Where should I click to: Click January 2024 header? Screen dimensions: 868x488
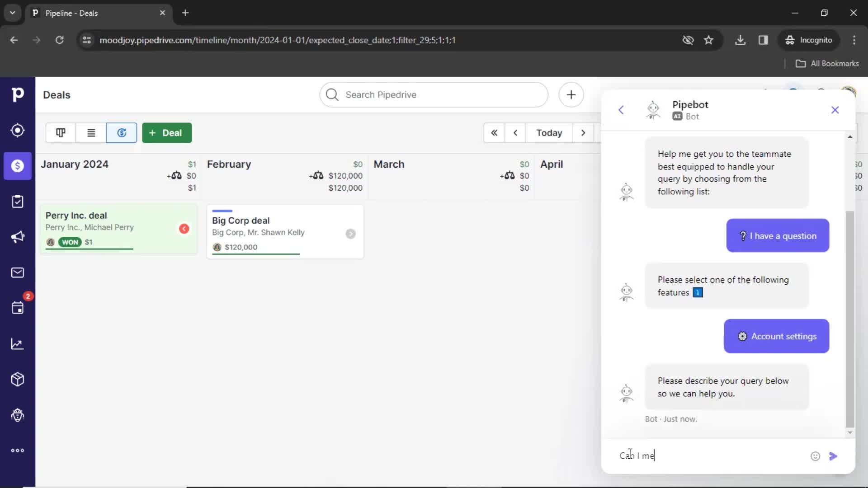tap(75, 164)
